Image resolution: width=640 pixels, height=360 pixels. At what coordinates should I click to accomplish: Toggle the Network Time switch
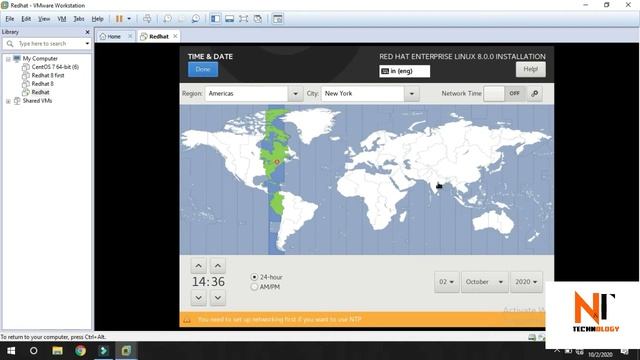click(504, 93)
